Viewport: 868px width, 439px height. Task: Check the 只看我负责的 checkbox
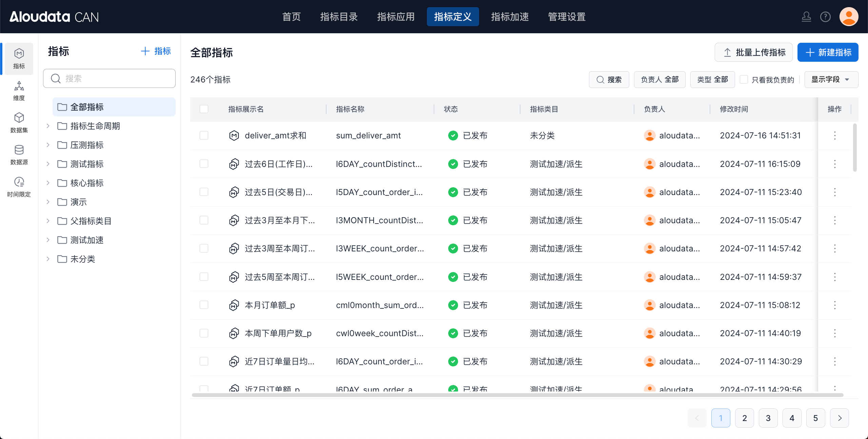tap(744, 79)
